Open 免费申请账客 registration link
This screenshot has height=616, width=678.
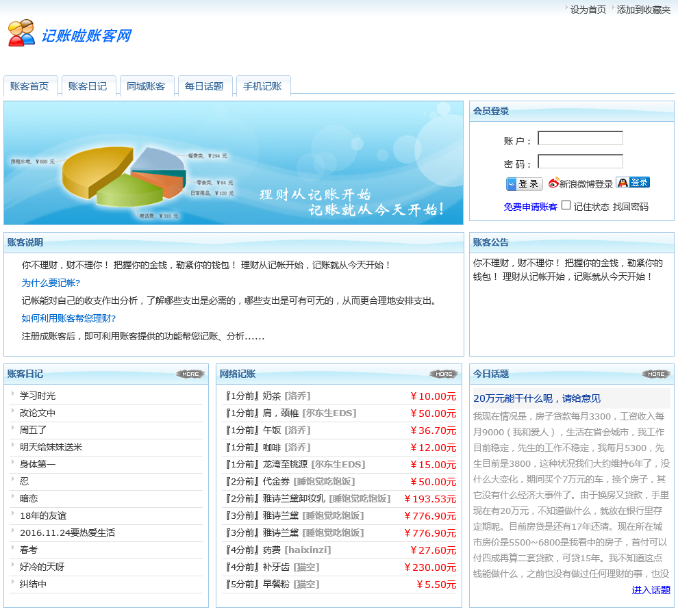pos(531,207)
